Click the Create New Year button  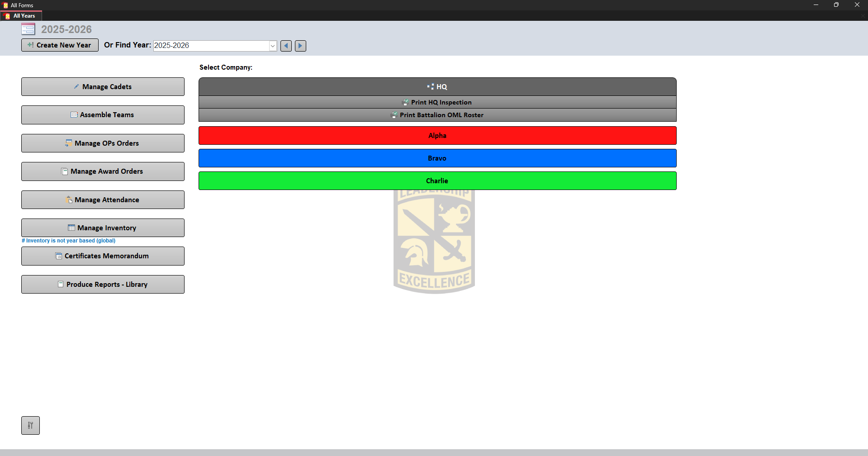tap(60, 45)
